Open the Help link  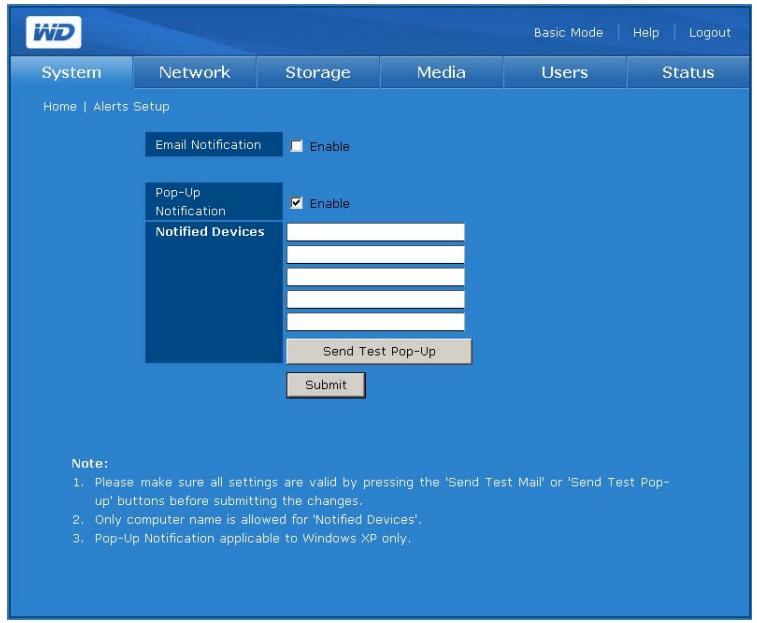(x=646, y=33)
